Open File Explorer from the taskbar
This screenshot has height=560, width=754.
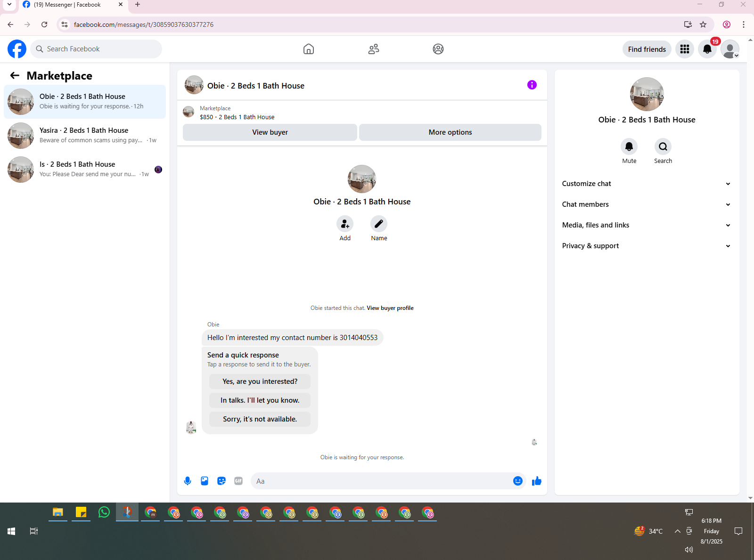pos(58,512)
